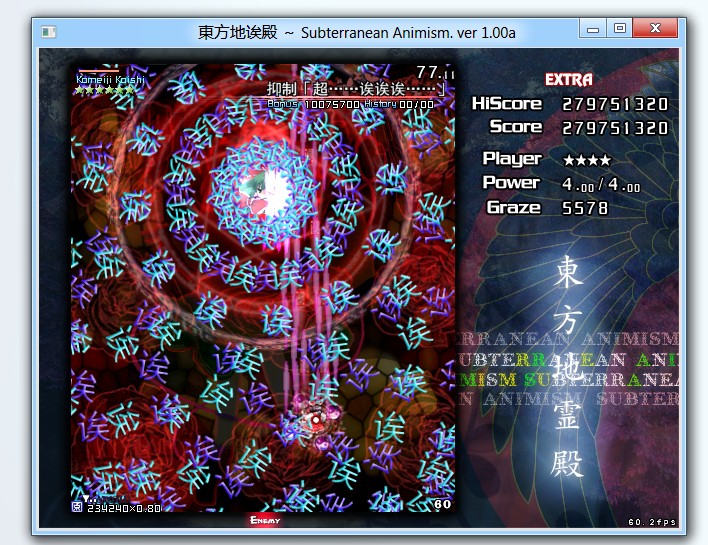
Task: Click the point item icon at bottom-left
Action: [x=78, y=507]
